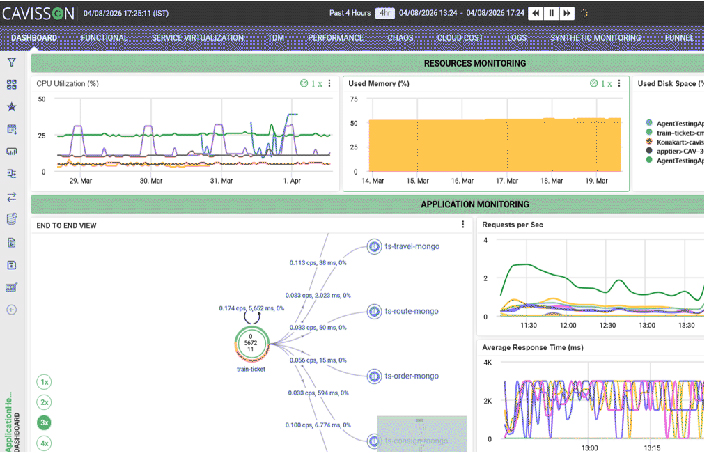Open CPU Utilization panel three-dot menu
Viewport: 704px width, 453px height.
330,84
